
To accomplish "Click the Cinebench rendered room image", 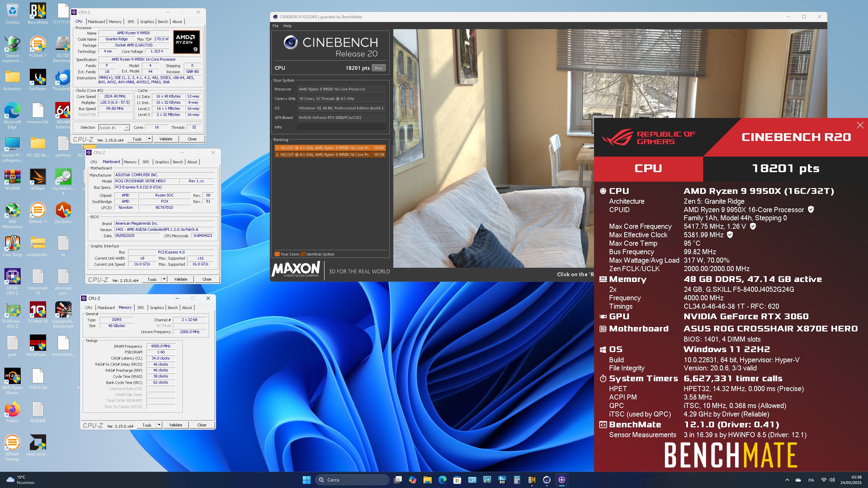I will 493,148.
